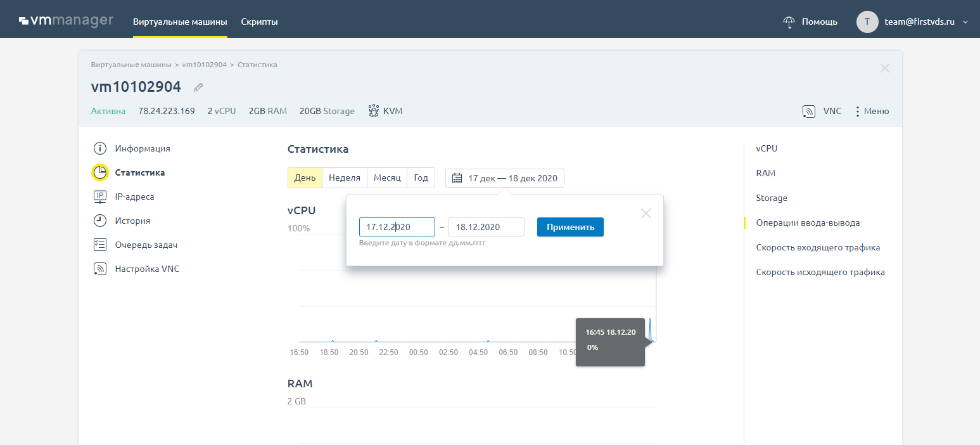Open the three-dot Меню icon

pos(858,111)
